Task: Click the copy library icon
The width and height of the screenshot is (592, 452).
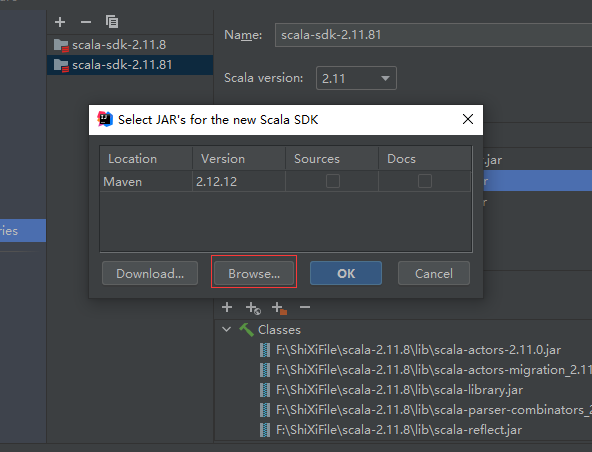Action: tap(112, 22)
